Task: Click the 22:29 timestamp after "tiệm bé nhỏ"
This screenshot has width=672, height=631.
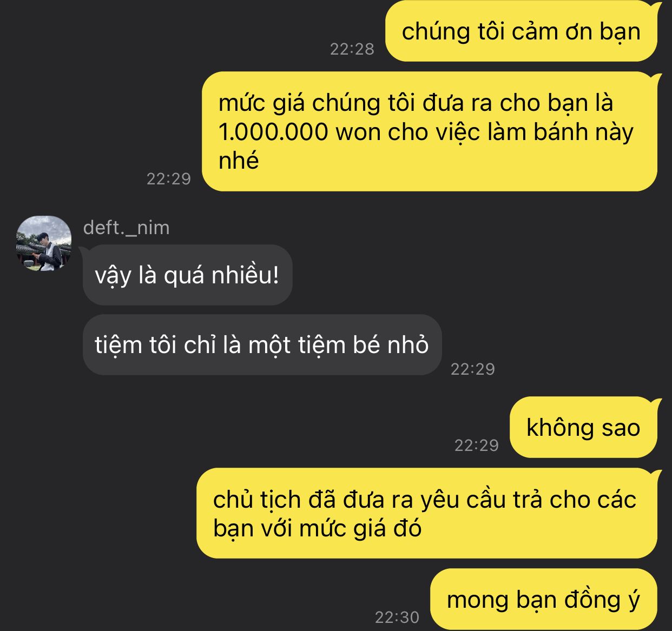Action: point(473,369)
